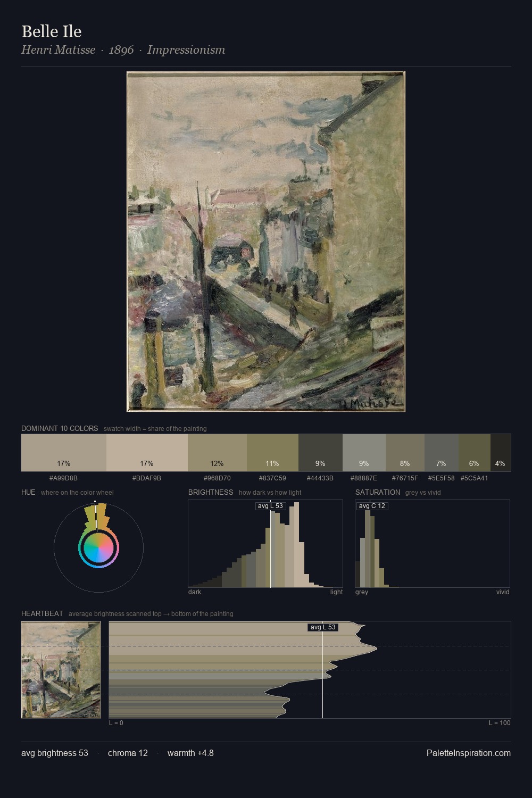Click the 'warmth +4.8' footer stat
The width and height of the screenshot is (532, 798).
click(x=190, y=753)
